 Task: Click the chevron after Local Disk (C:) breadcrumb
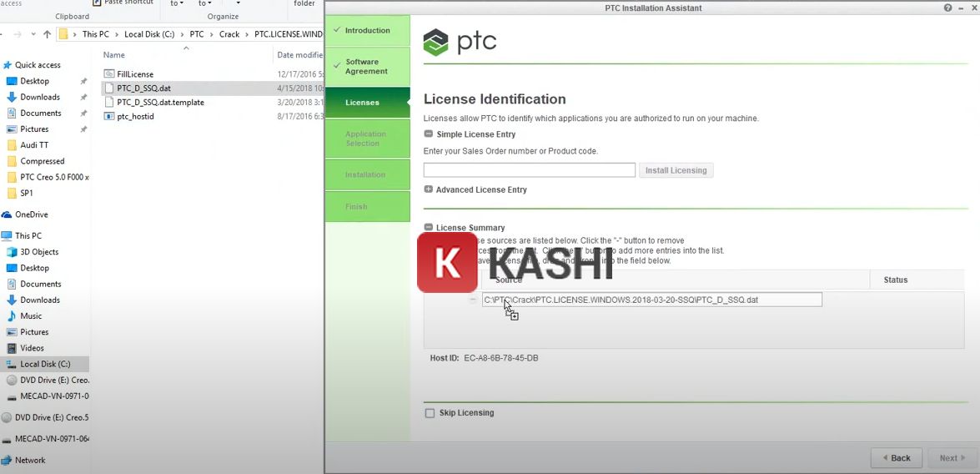click(x=182, y=34)
